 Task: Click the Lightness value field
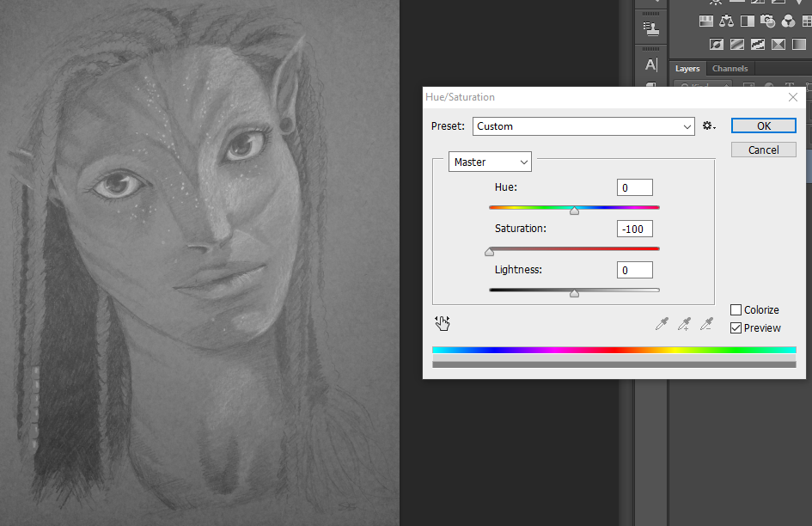point(635,270)
